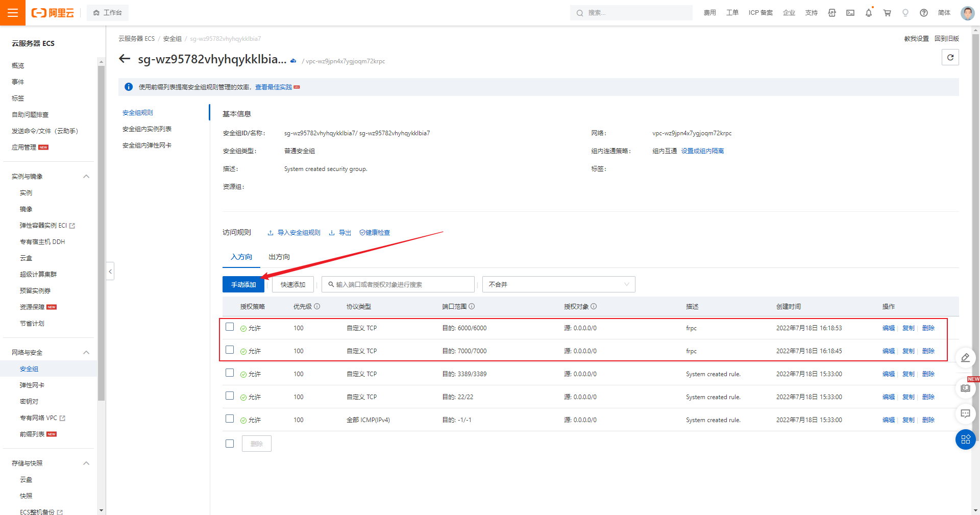Refresh the security group page
The height and width of the screenshot is (515, 980).
coord(950,57)
